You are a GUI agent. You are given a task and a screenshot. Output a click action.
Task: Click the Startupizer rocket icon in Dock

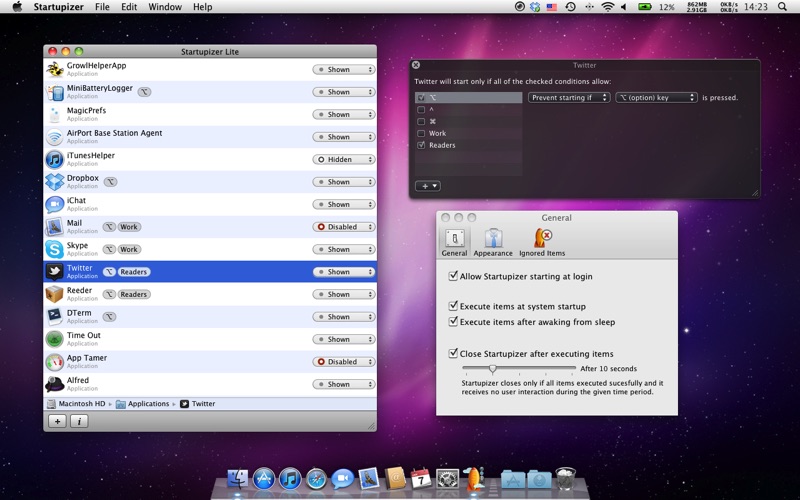click(x=474, y=478)
